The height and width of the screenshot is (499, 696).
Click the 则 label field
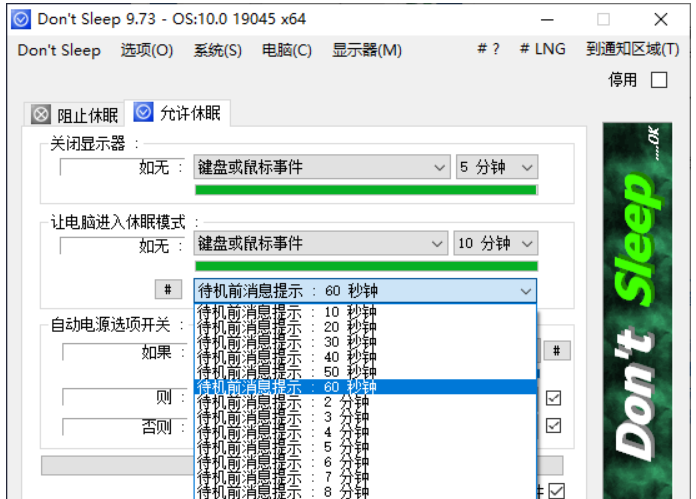(124, 397)
